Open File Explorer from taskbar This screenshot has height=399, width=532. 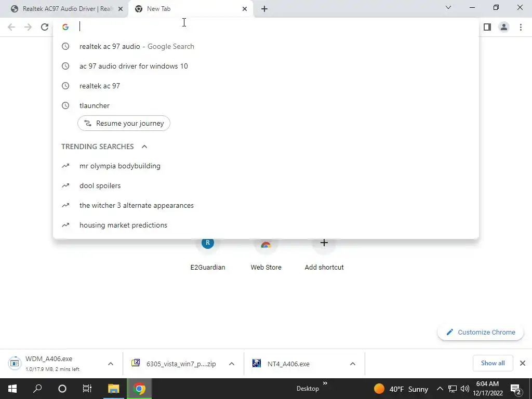coord(114,389)
